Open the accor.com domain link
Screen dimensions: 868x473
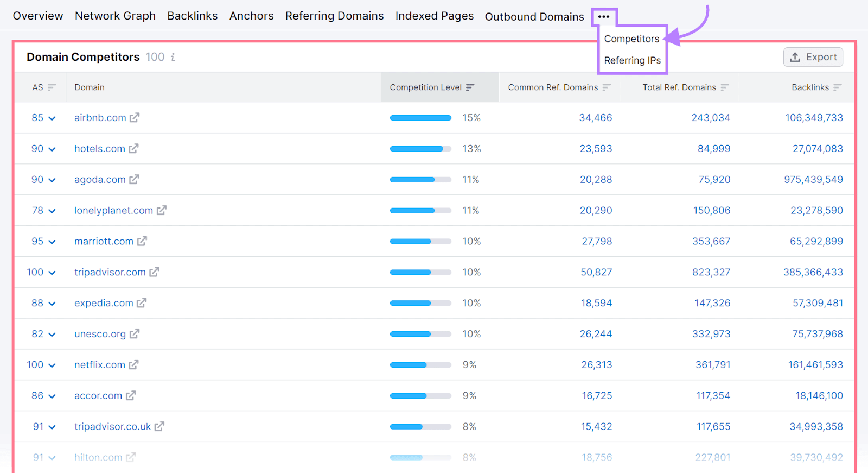point(98,396)
